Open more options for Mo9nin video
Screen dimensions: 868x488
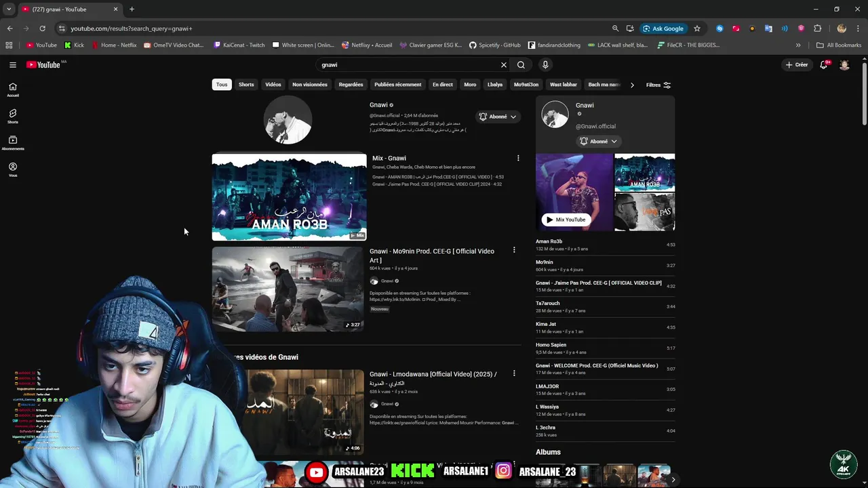[514, 250]
